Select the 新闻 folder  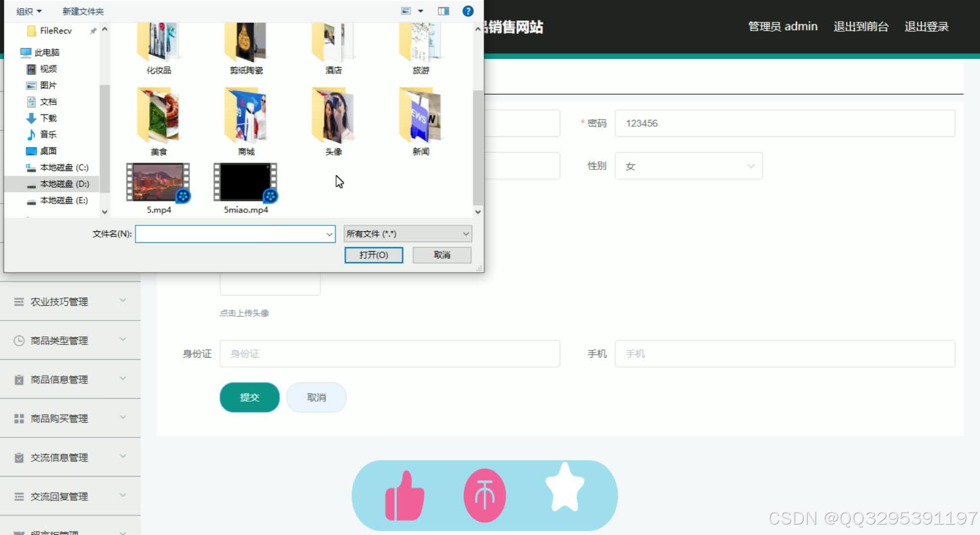coord(421,121)
